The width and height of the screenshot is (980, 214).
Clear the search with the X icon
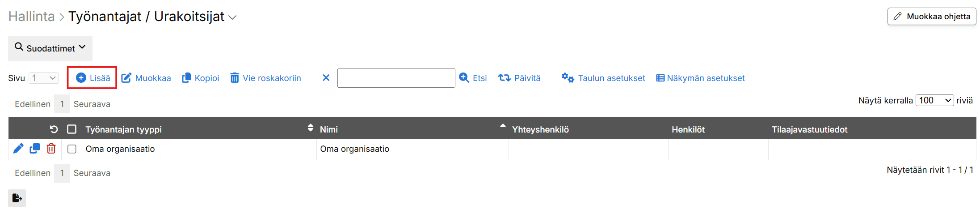(x=326, y=78)
